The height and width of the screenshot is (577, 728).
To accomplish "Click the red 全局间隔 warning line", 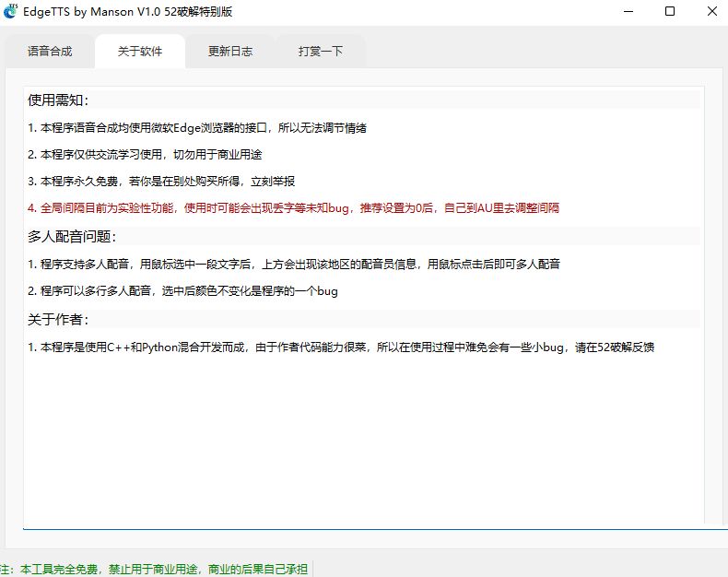I will click(x=293, y=207).
